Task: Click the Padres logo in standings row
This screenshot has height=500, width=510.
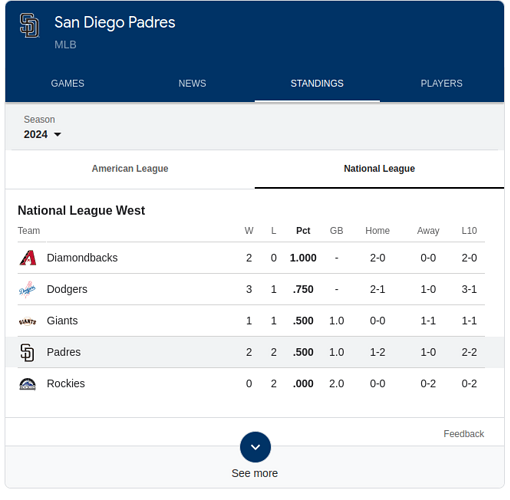Action: click(x=27, y=352)
